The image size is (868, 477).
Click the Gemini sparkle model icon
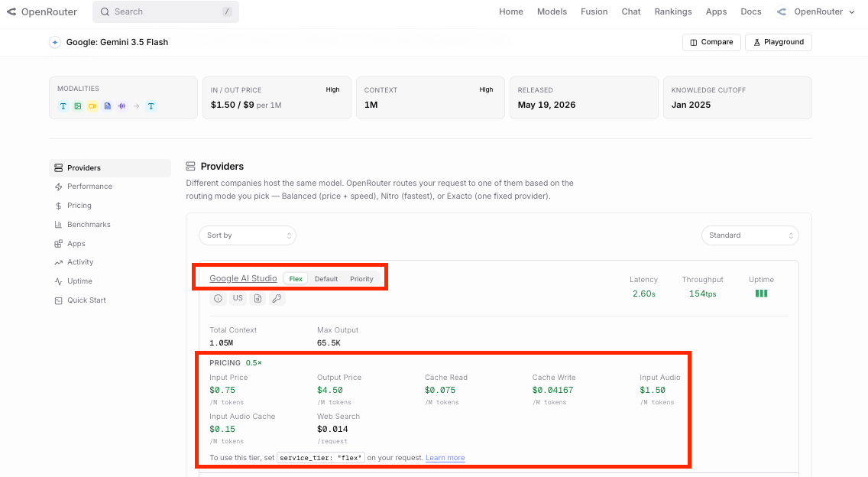pyautogui.click(x=55, y=42)
